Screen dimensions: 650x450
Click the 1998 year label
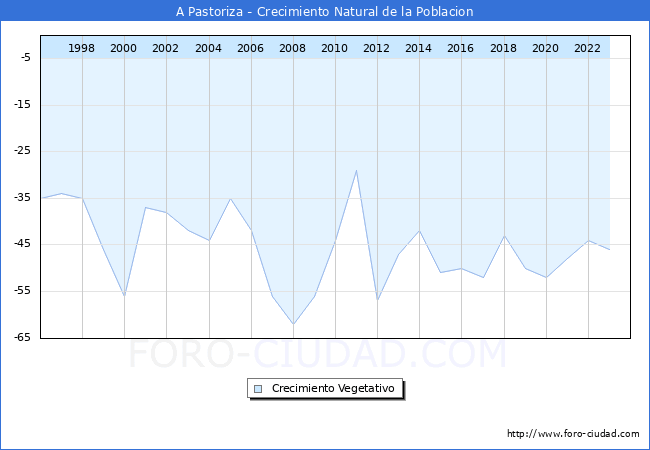(x=81, y=48)
